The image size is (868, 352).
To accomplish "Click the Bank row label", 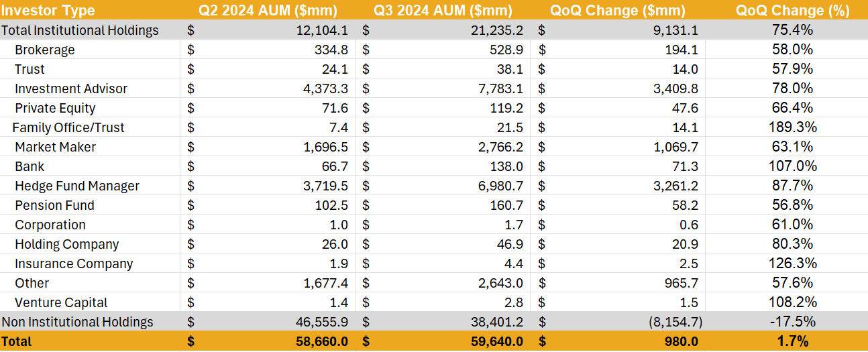I will click(x=30, y=166).
